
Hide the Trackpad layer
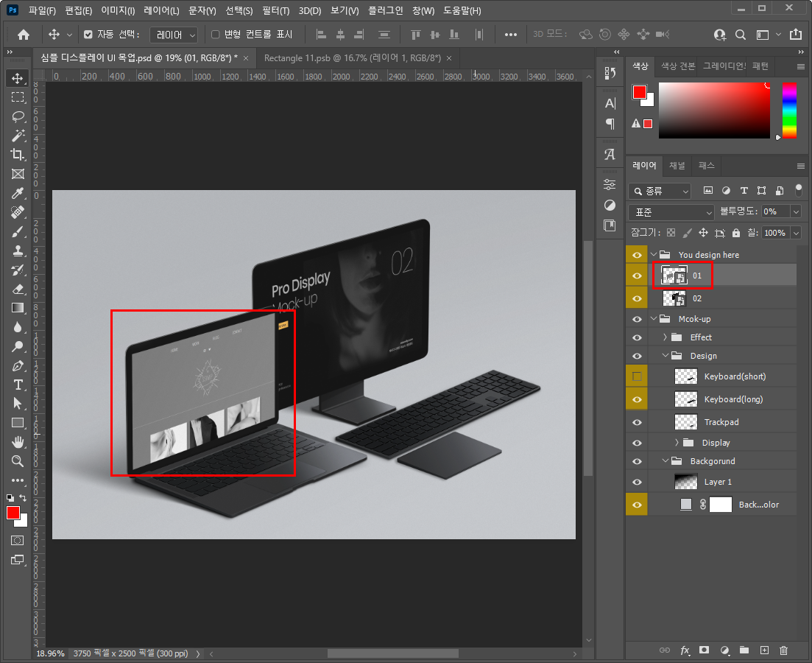637,422
